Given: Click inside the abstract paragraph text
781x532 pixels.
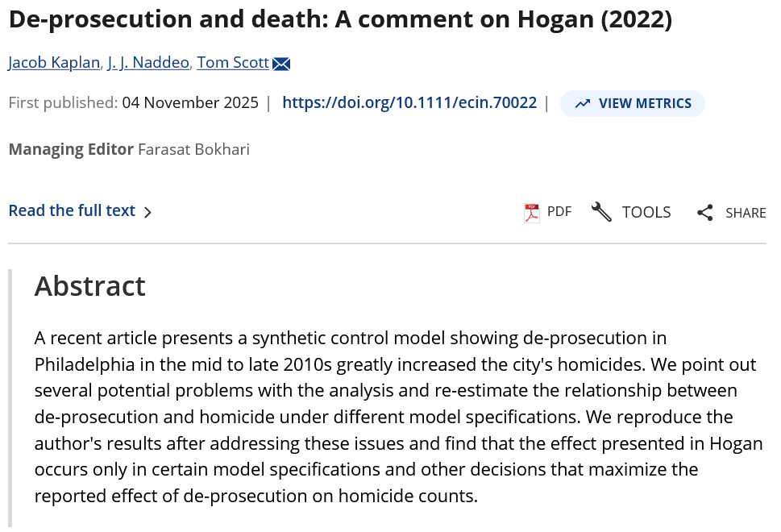Looking at the screenshot, I should click(x=395, y=417).
